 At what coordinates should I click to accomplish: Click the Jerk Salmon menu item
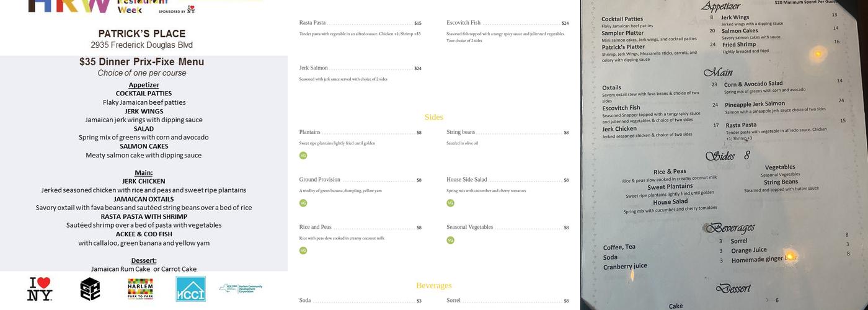[313, 68]
